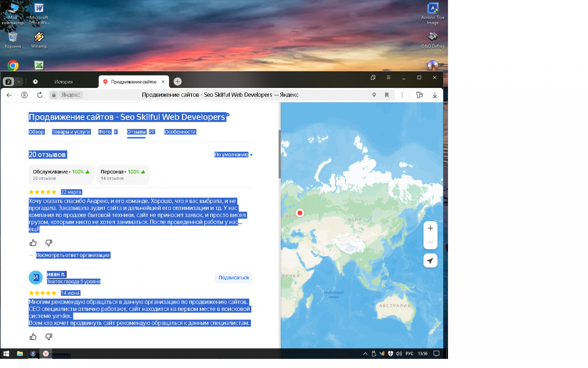The width and height of the screenshot is (588, 368).
Task: Open a new tab with the plus button
Action: [178, 81]
